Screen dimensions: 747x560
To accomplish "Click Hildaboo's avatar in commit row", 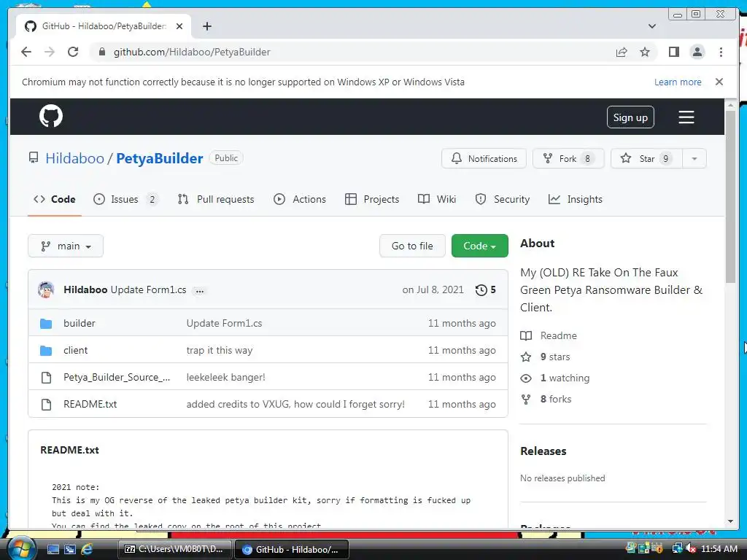I will coord(46,289).
